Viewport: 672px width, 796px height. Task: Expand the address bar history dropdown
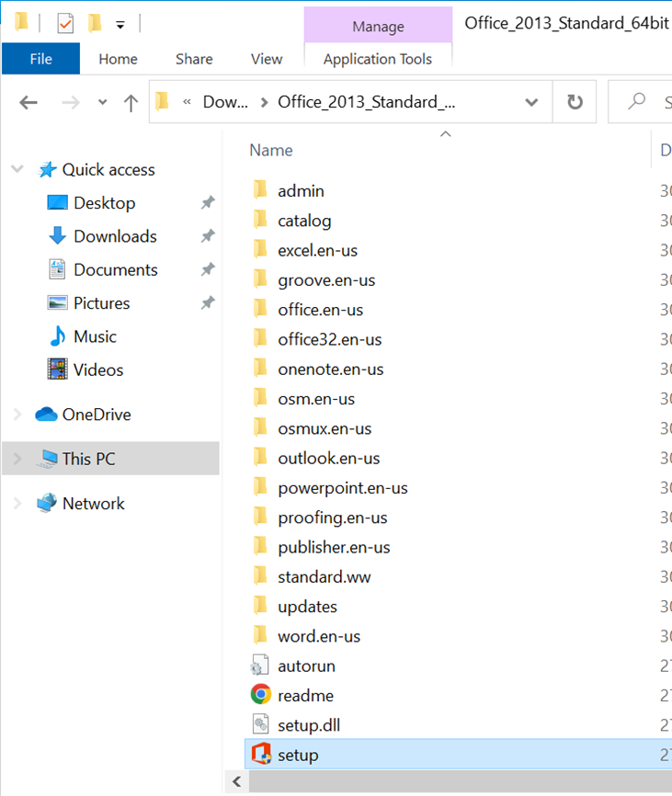click(x=531, y=102)
